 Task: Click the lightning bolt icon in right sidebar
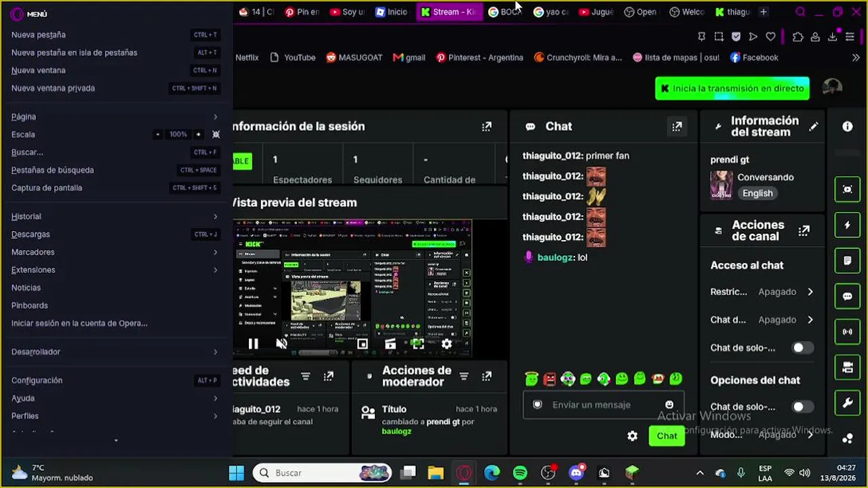847,225
